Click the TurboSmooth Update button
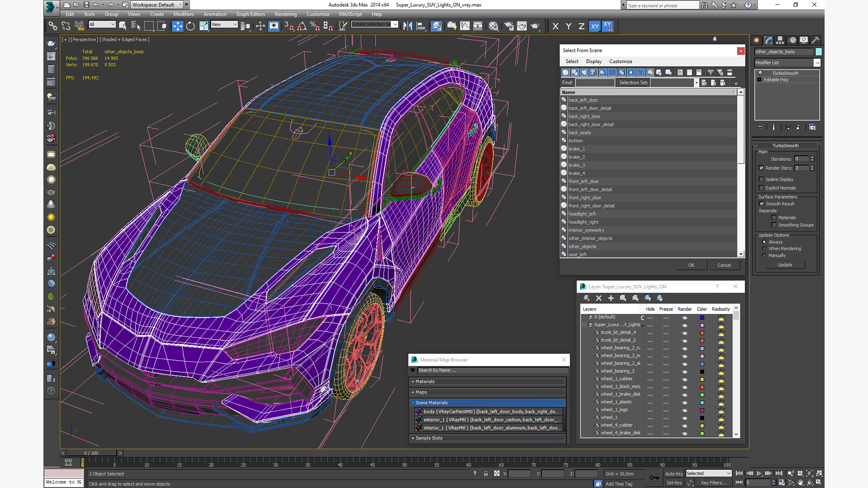Image resolution: width=868 pixels, height=488 pixels. tap(785, 265)
